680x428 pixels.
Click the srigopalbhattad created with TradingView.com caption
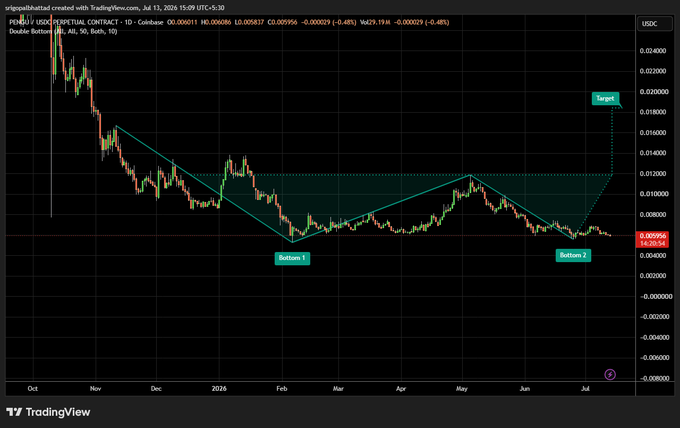click(x=114, y=8)
